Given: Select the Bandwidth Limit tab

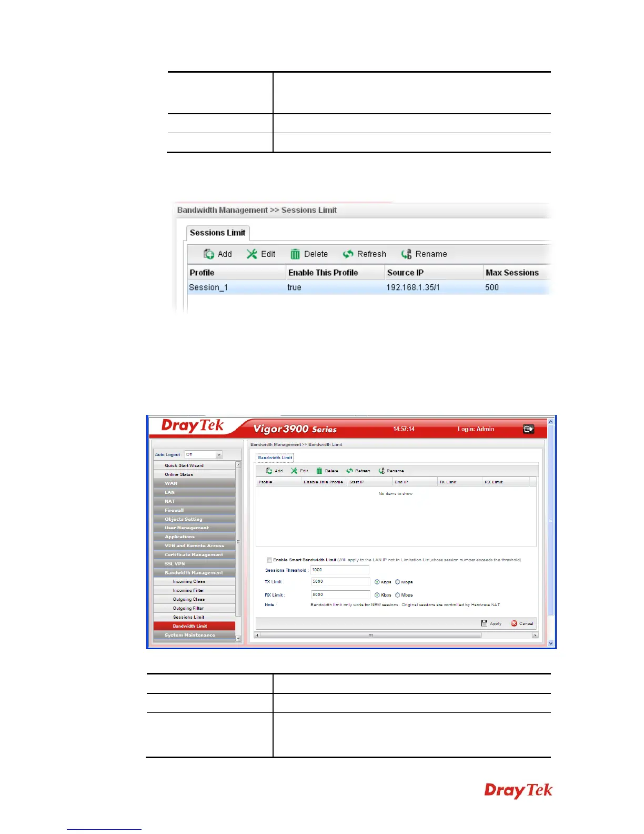Looking at the screenshot, I should [275, 458].
